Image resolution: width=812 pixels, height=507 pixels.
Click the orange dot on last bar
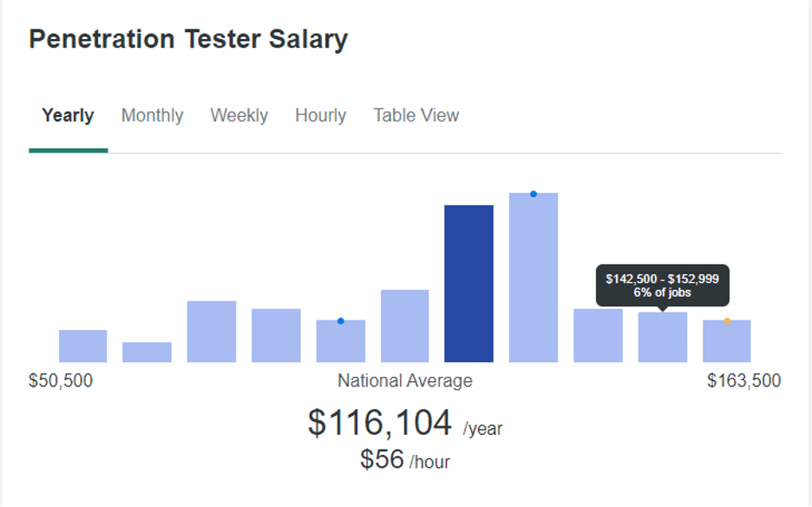pos(727,321)
